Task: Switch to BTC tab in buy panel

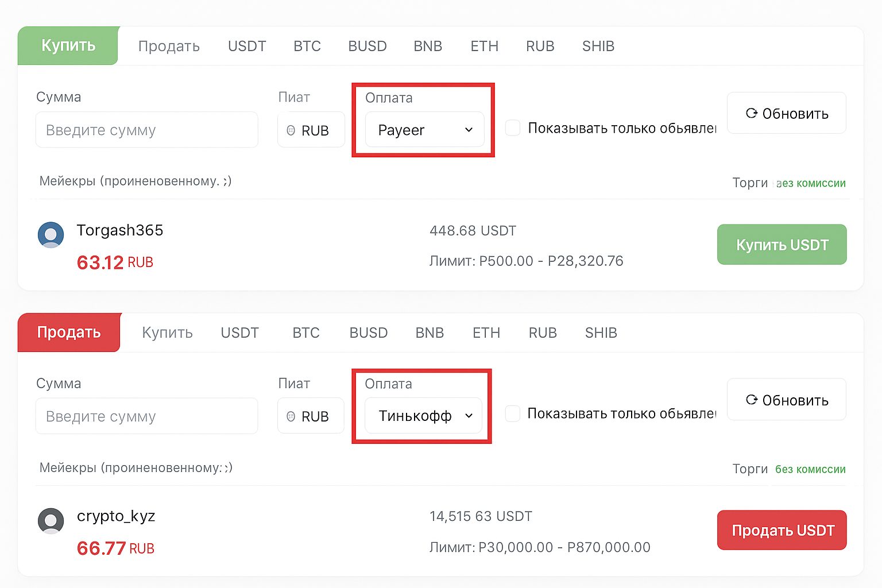Action: click(x=307, y=46)
